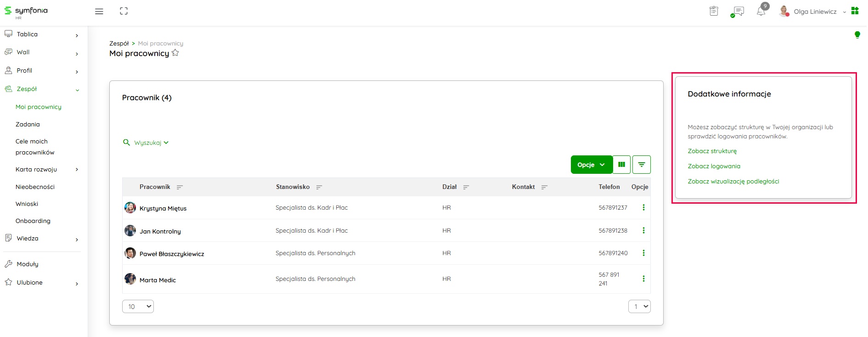Toggle fullscreen mode icon
868x337 pixels.
click(124, 11)
